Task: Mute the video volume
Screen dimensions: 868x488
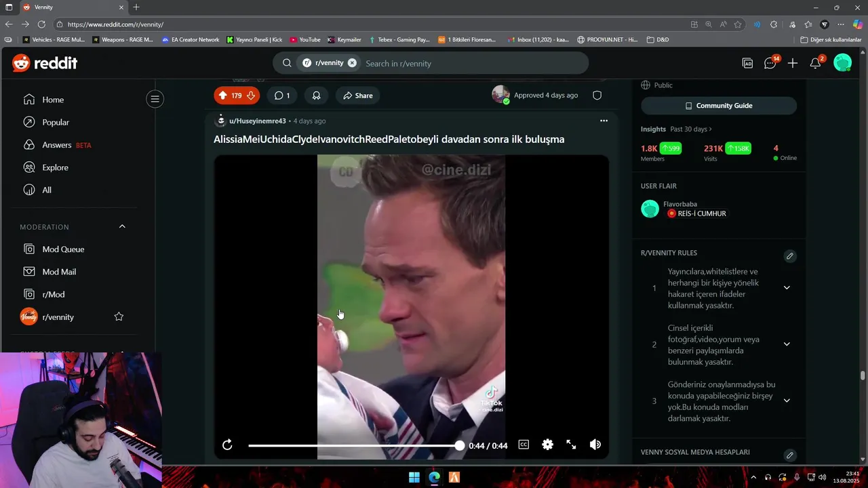Action: coord(595,445)
